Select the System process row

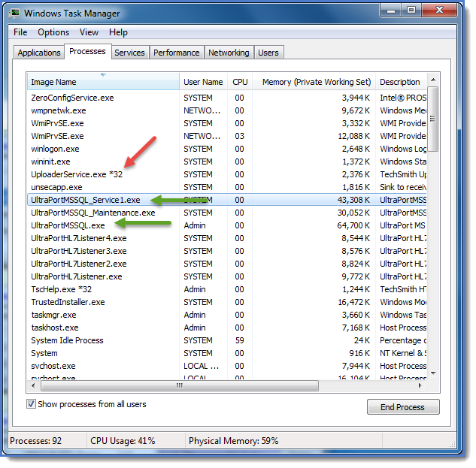pos(227,353)
